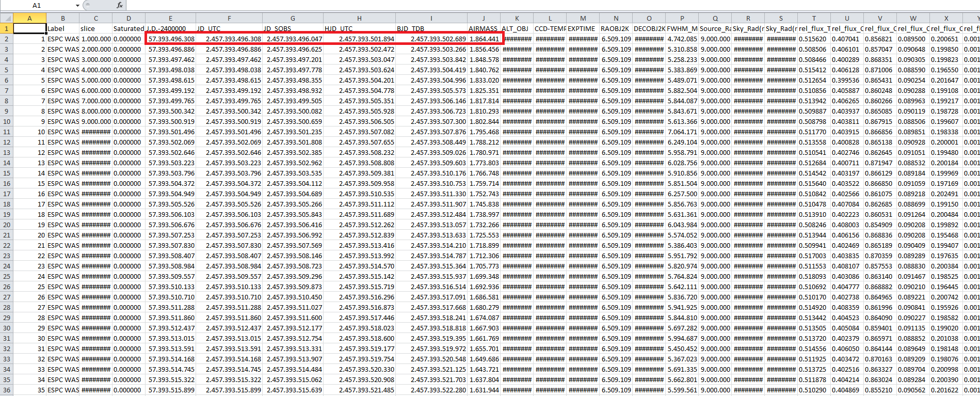Click the JD_SOBS header cell
980x396 pixels.
point(293,28)
